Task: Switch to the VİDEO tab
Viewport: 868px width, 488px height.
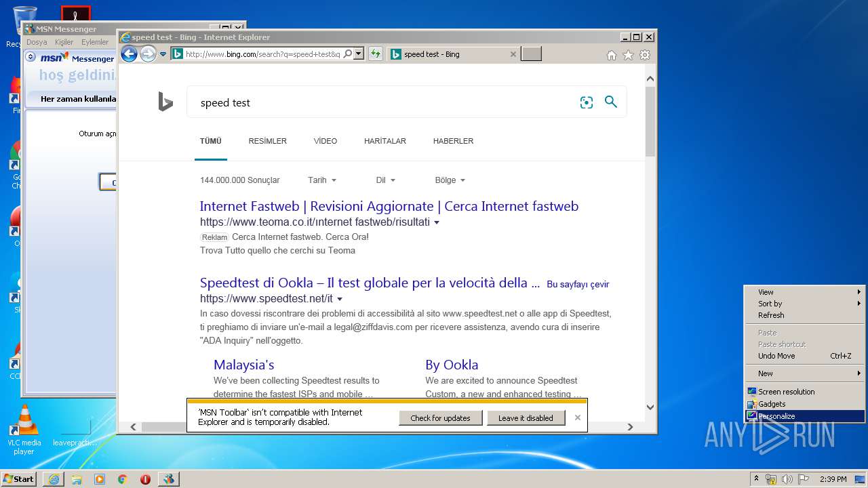Action: [x=325, y=141]
